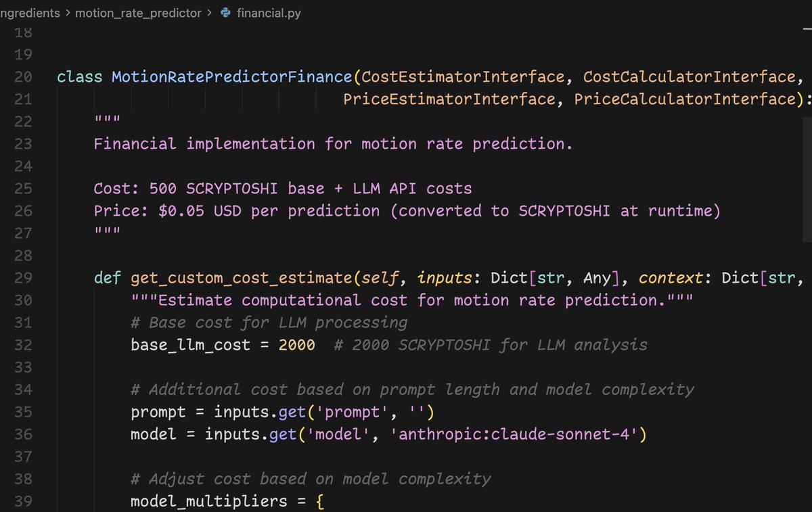Click the 'def' keyword on line 29

(108, 278)
